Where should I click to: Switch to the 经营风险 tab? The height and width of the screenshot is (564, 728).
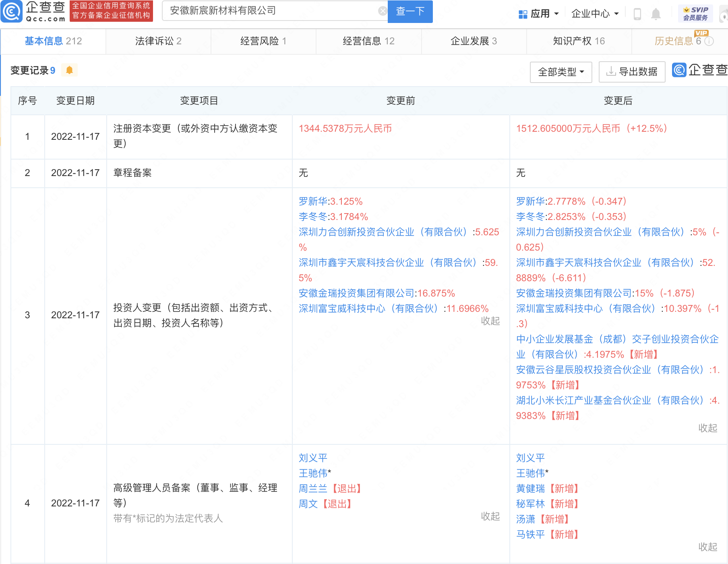coord(263,41)
